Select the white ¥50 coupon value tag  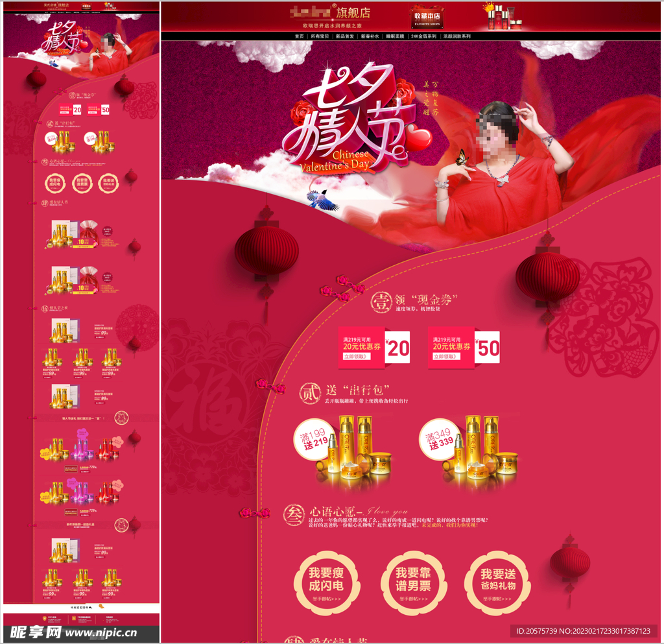[x=487, y=348]
